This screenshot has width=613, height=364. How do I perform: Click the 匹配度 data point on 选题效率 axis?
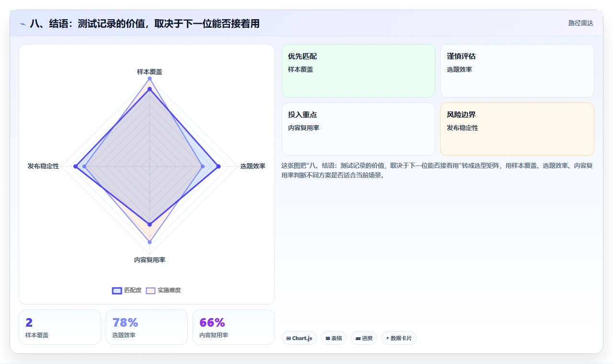218,166
